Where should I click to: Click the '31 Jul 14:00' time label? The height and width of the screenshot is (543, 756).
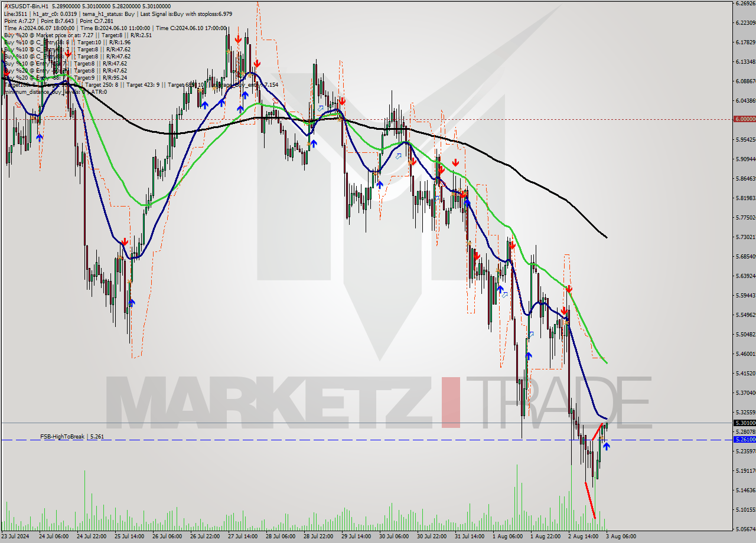coord(470,537)
